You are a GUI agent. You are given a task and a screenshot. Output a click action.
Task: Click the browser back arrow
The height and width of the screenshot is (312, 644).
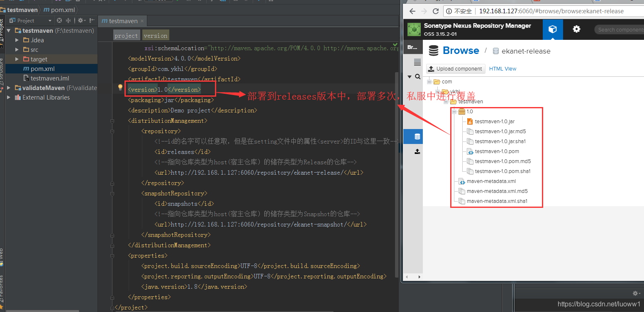click(412, 11)
